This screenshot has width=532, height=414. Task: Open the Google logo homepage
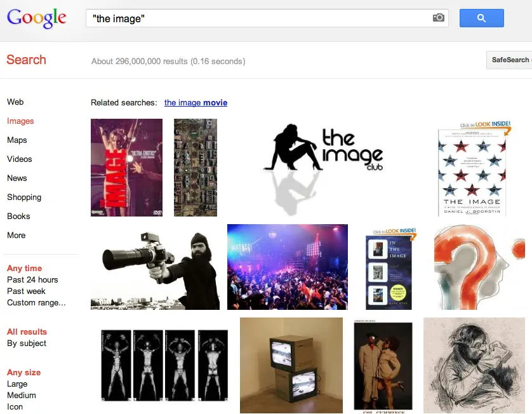37,18
